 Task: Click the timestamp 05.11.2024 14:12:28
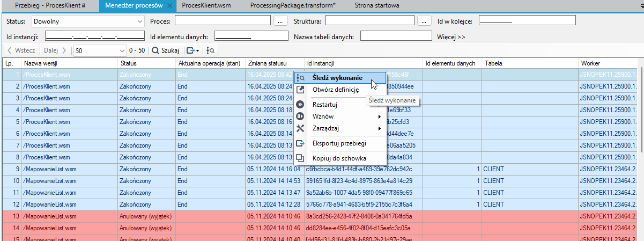[273, 204]
